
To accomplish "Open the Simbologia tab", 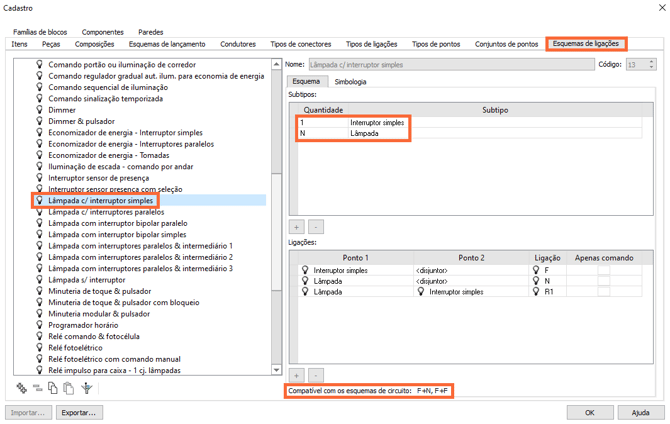I will (350, 82).
